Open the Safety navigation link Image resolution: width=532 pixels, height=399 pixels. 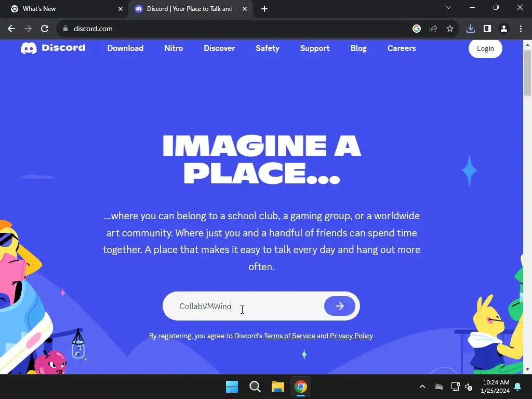click(x=268, y=48)
